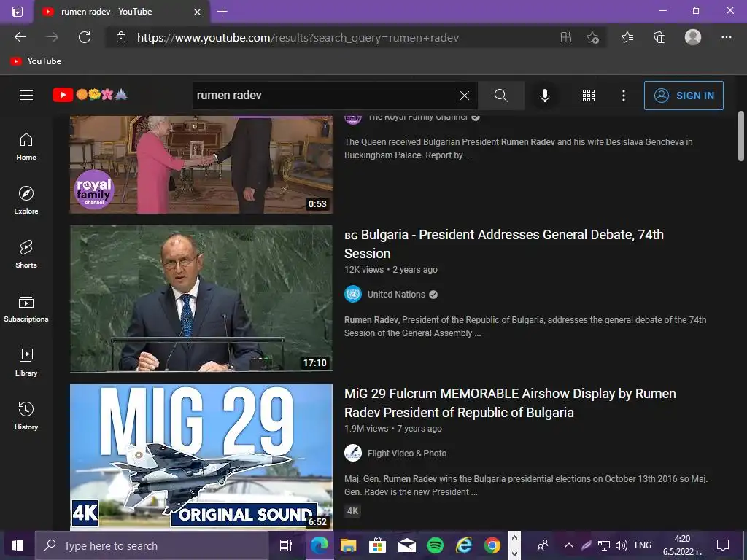Open the MiG 29 Fulcrum MEMORABLE Airshow title
This screenshot has height=560, width=747.
[510, 402]
